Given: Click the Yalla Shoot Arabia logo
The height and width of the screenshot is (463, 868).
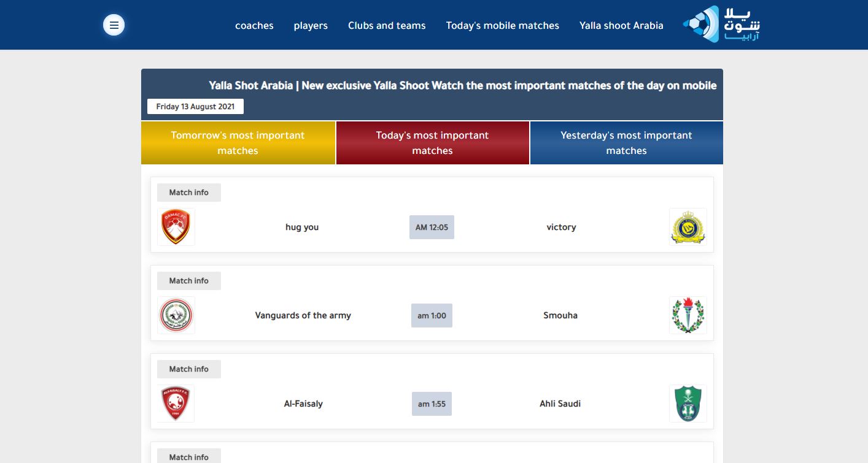Looking at the screenshot, I should tap(721, 25).
